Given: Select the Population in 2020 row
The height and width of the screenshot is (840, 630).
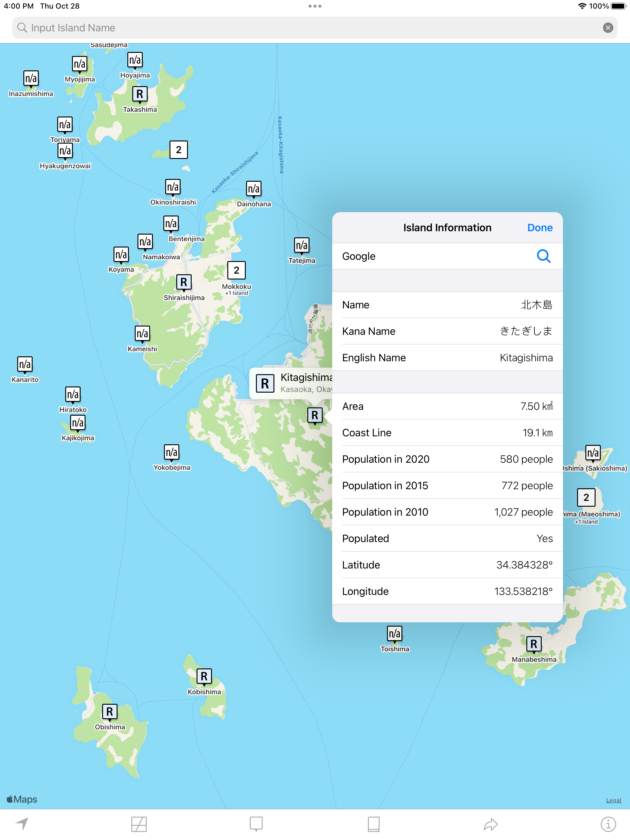Looking at the screenshot, I should [447, 459].
